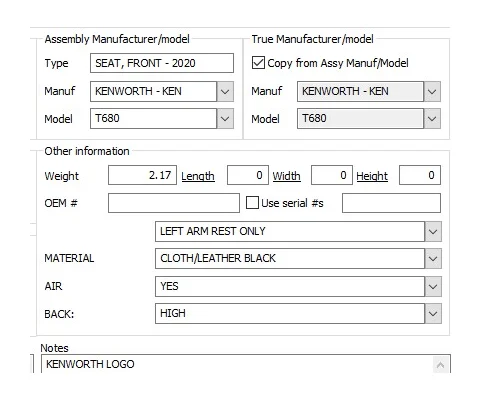Click the Notes scrollbar up arrow
This screenshot has width=500, height=400.
tap(440, 365)
